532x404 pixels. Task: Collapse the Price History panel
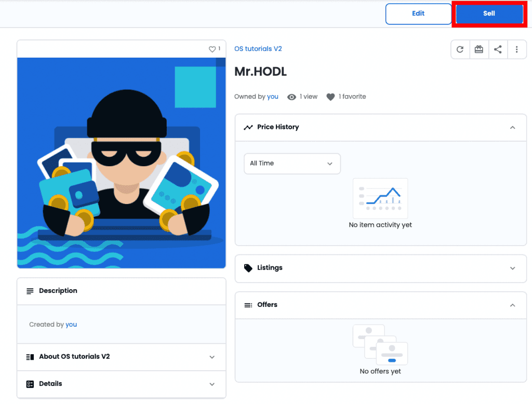tap(512, 128)
